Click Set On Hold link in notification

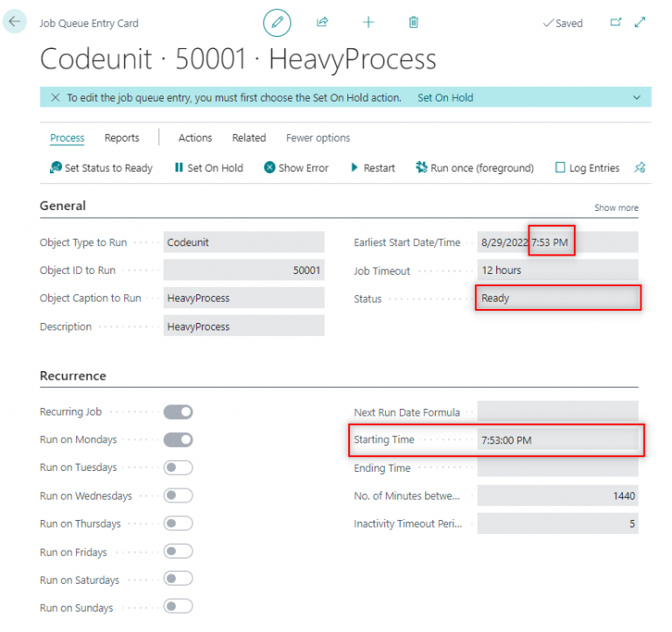point(444,98)
